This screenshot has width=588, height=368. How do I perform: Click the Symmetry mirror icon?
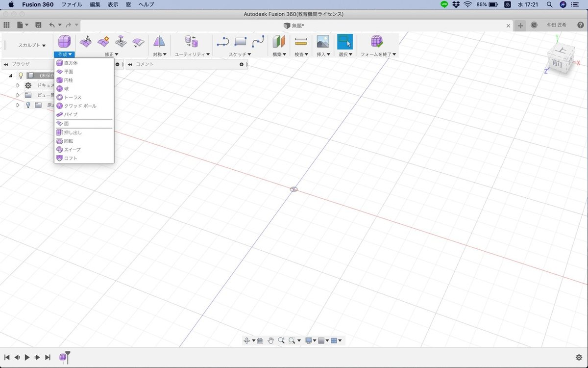coord(159,42)
